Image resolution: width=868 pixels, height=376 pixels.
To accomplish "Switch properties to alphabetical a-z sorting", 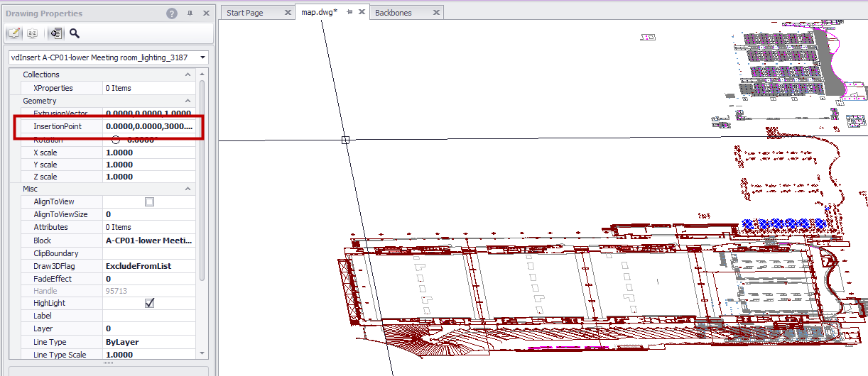I will point(32,33).
